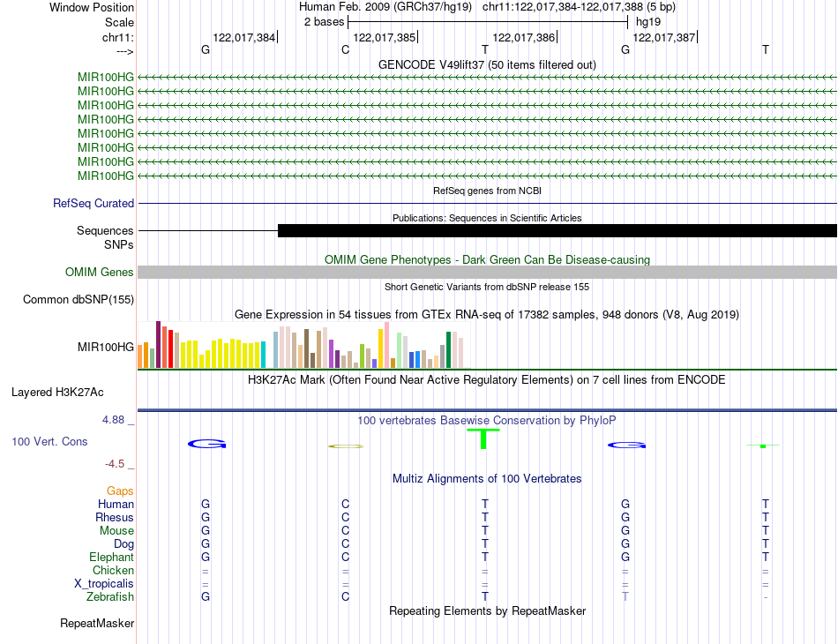Click the 2 bases scale bar text
The height and width of the screenshot is (644, 838).
tap(324, 22)
